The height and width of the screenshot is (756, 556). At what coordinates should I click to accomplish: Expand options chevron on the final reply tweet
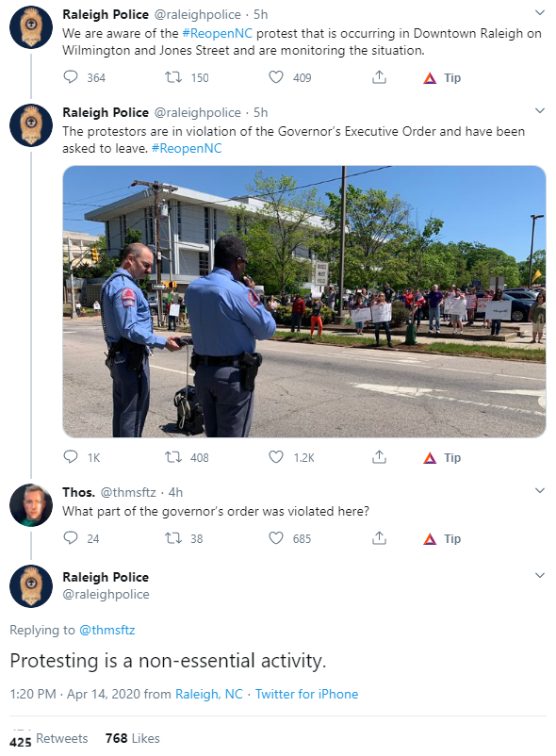click(x=540, y=576)
